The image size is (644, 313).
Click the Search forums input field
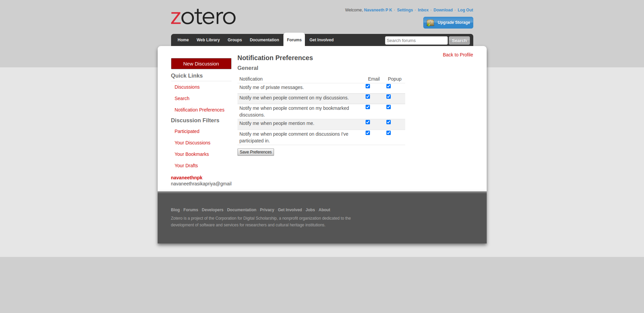[416, 41]
